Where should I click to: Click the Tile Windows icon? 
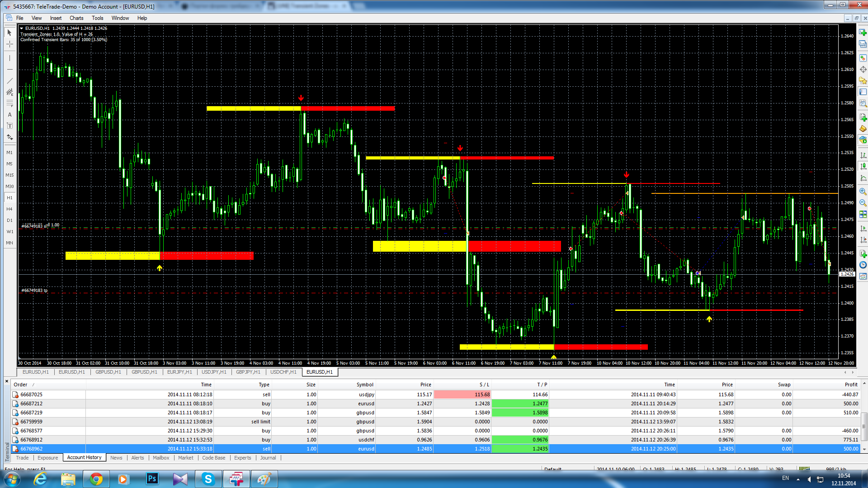(863, 214)
